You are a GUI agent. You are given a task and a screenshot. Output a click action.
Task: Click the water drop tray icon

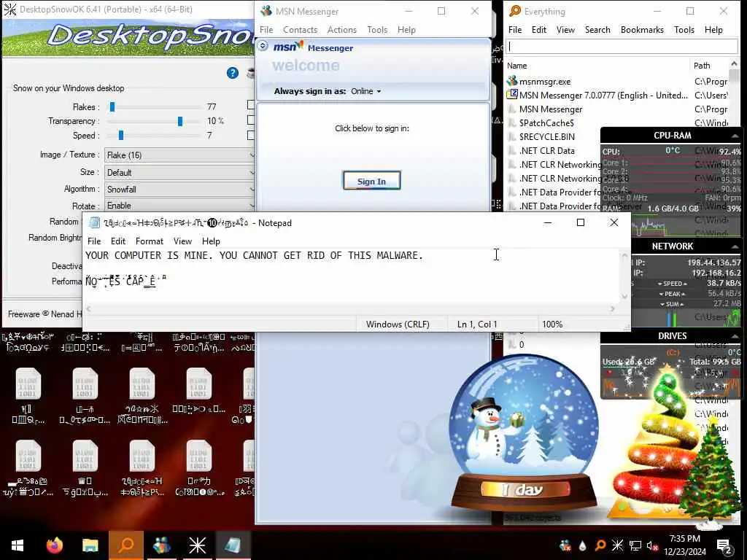[x=583, y=545]
